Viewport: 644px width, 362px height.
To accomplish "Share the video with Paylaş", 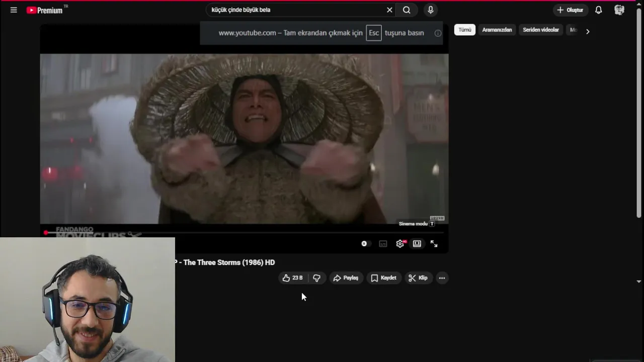I will (x=346, y=278).
